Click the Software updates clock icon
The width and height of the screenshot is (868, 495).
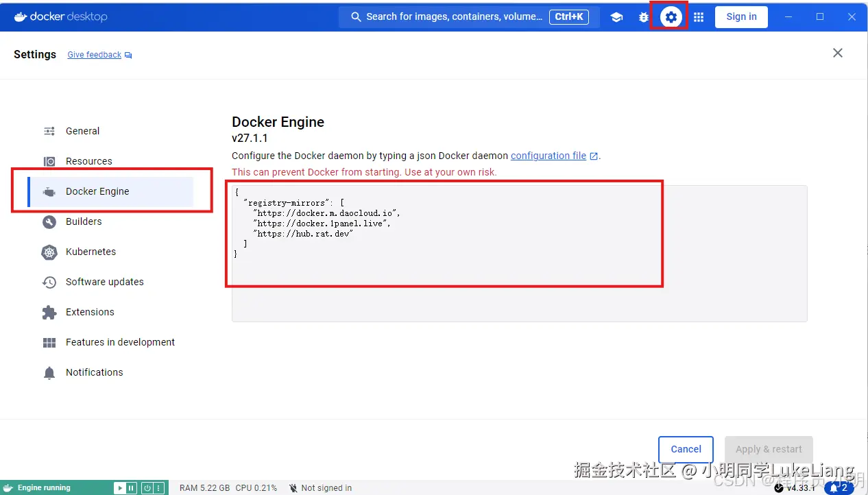click(x=49, y=282)
